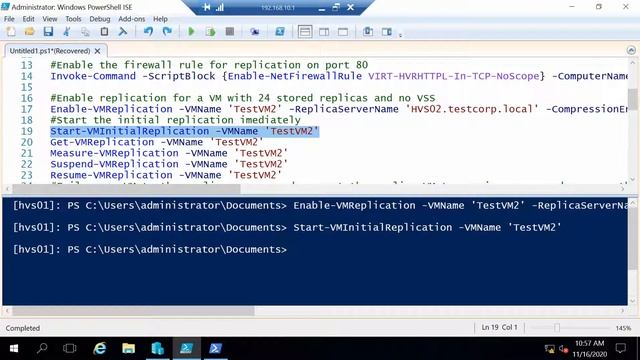640x360 pixels.
Task: Click 'Measure-VMReplication' on line 21
Action: point(114,153)
